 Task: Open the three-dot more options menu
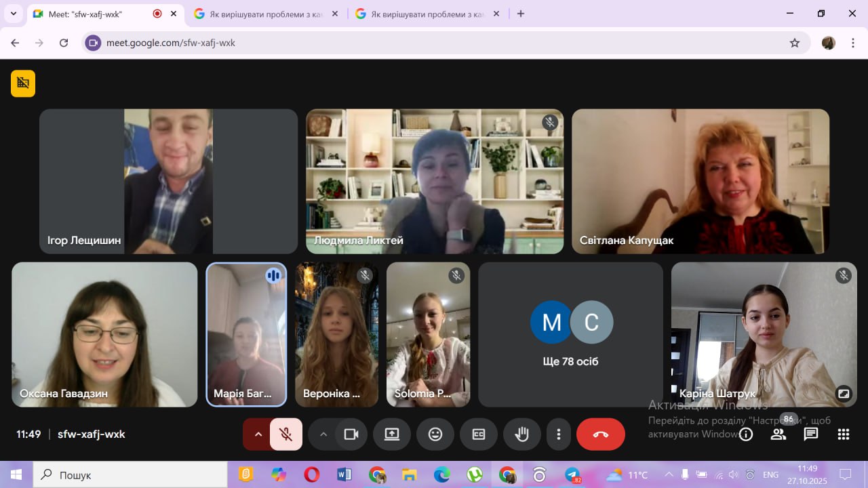559,434
